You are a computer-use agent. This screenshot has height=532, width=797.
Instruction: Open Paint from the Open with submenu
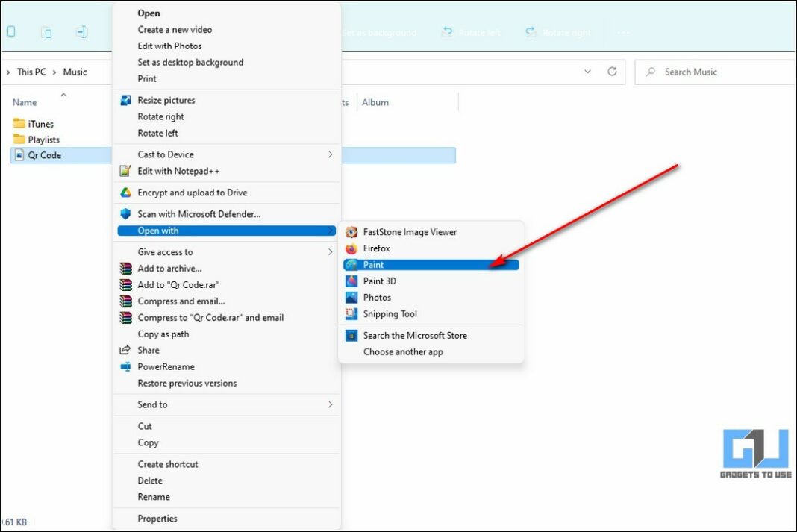[x=373, y=265]
